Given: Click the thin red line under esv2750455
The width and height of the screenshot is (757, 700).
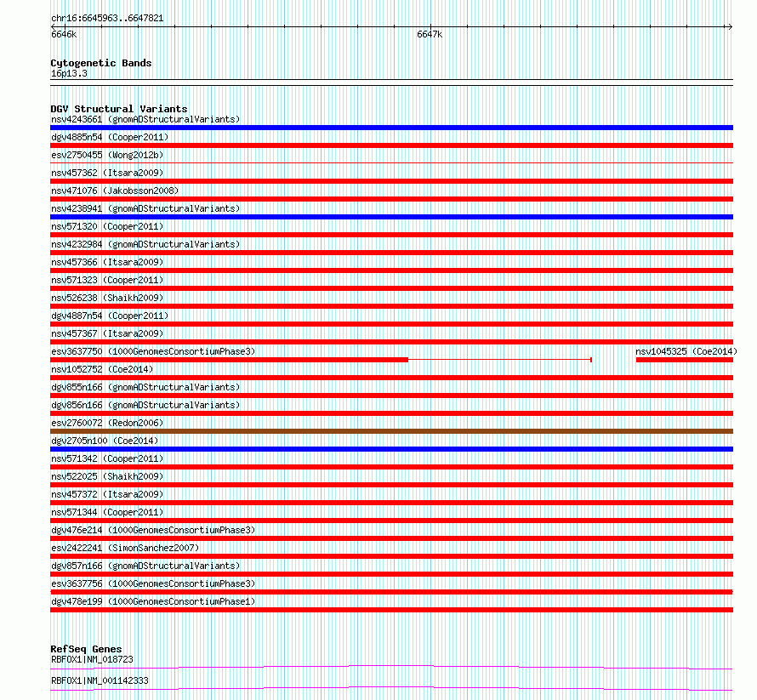Looking at the screenshot, I should (391, 163).
